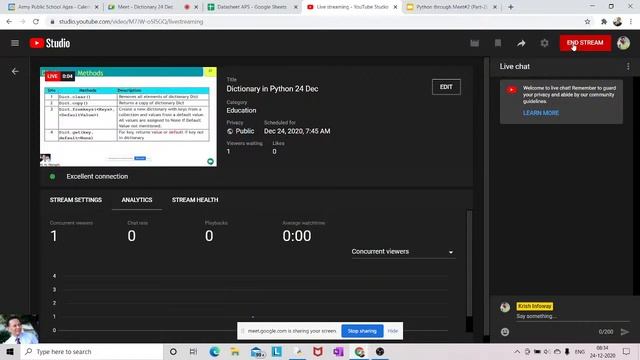Screen dimensions: 640x360
Task: Open a new browser tab
Action: [511, 7]
